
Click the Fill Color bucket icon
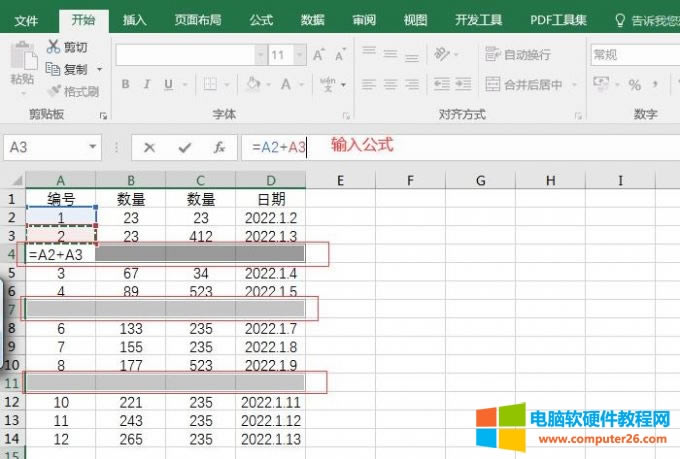(x=253, y=83)
